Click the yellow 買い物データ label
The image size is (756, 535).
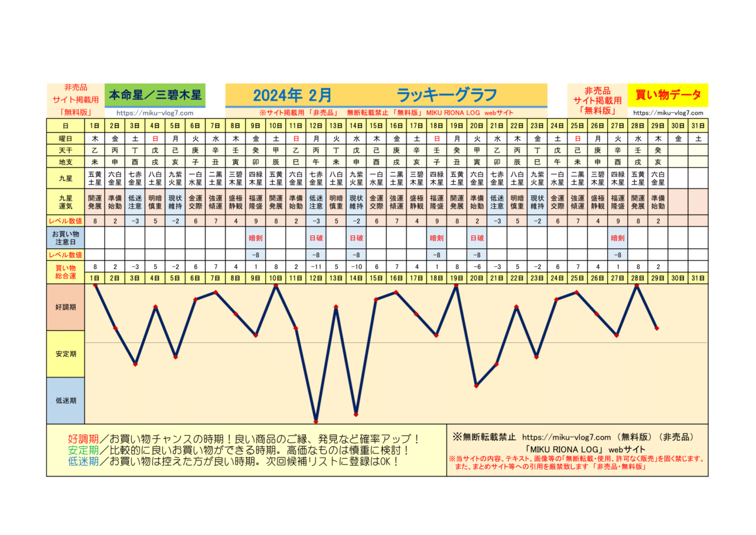coord(668,95)
